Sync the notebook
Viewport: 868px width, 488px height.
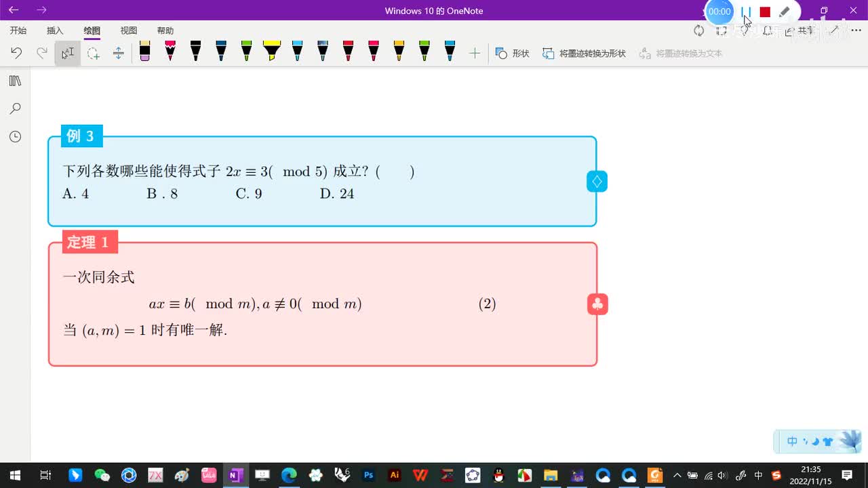pos(699,30)
